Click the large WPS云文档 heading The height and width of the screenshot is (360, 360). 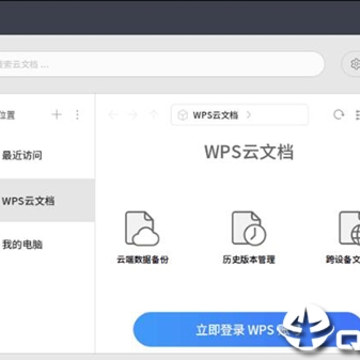tap(249, 152)
